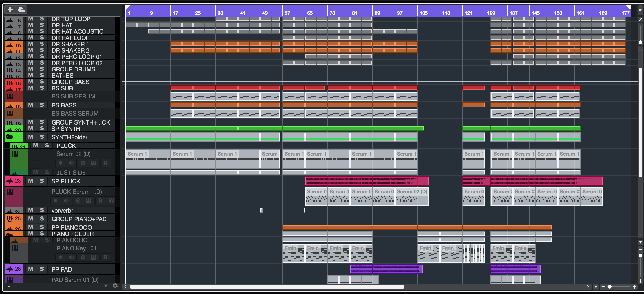644x294 pixels.
Task: Solo the PP PAD track
Action: point(42,269)
